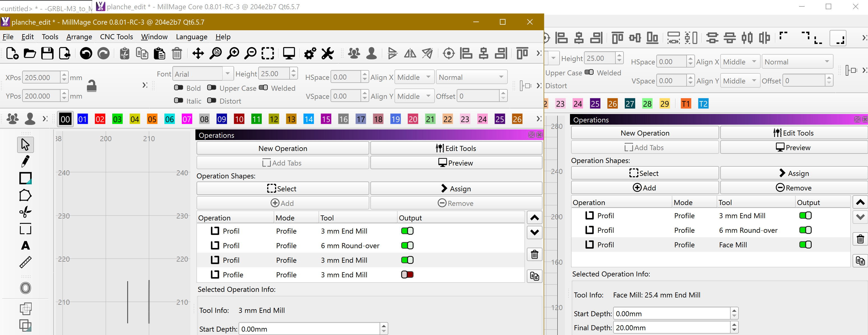
Task: Select the red 02 layer color swatch
Action: [x=100, y=119]
